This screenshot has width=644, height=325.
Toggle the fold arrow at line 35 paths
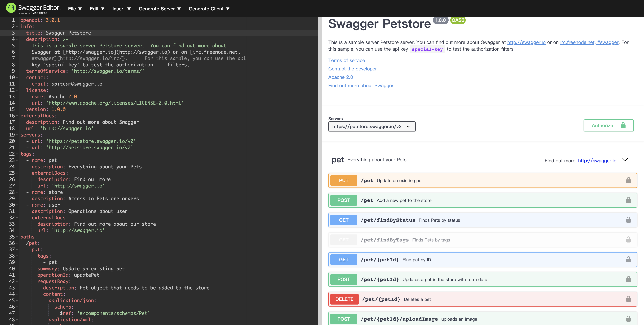17,237
